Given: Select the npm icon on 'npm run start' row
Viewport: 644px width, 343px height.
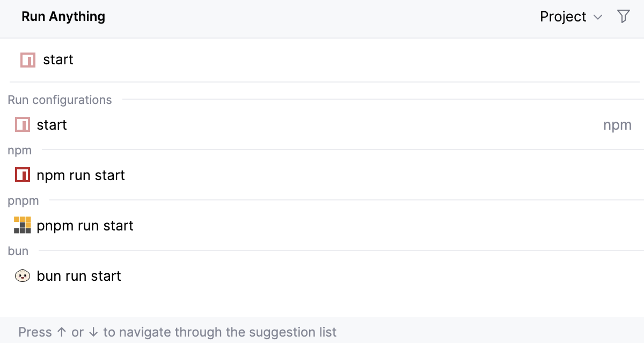Looking at the screenshot, I should pos(22,175).
